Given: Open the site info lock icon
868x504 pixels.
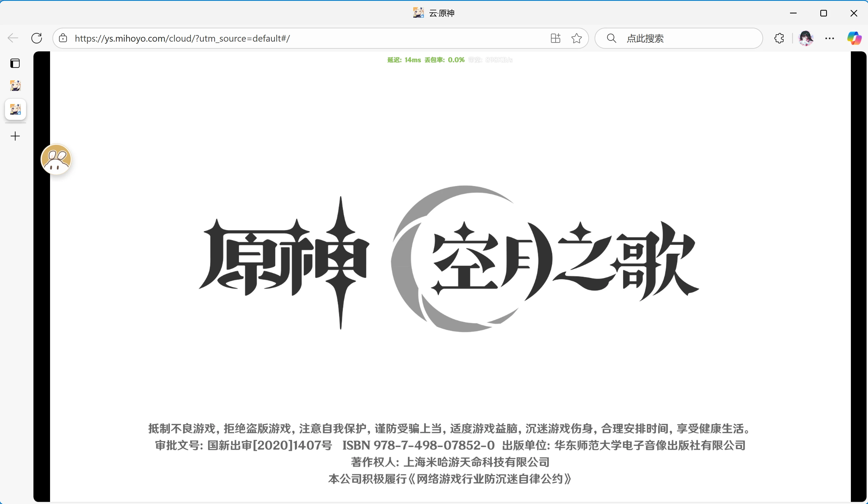Looking at the screenshot, I should tap(63, 38).
